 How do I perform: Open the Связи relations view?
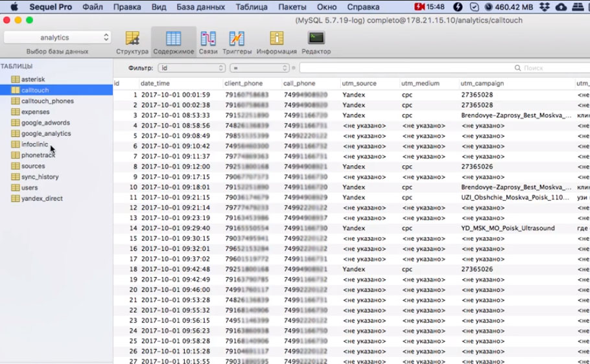point(208,43)
